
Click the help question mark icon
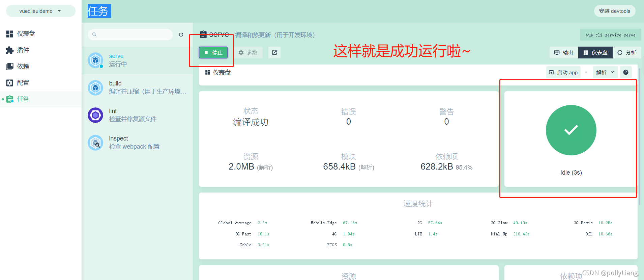coord(626,72)
